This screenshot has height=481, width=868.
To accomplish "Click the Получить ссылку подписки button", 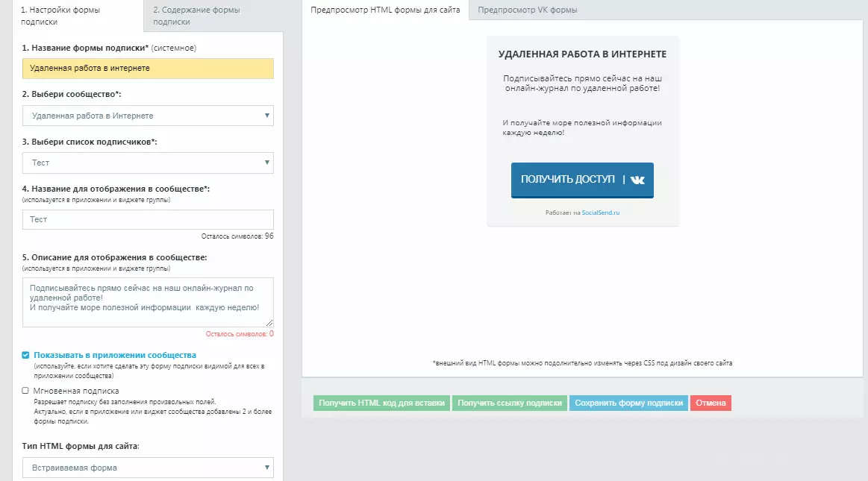I will [x=509, y=403].
